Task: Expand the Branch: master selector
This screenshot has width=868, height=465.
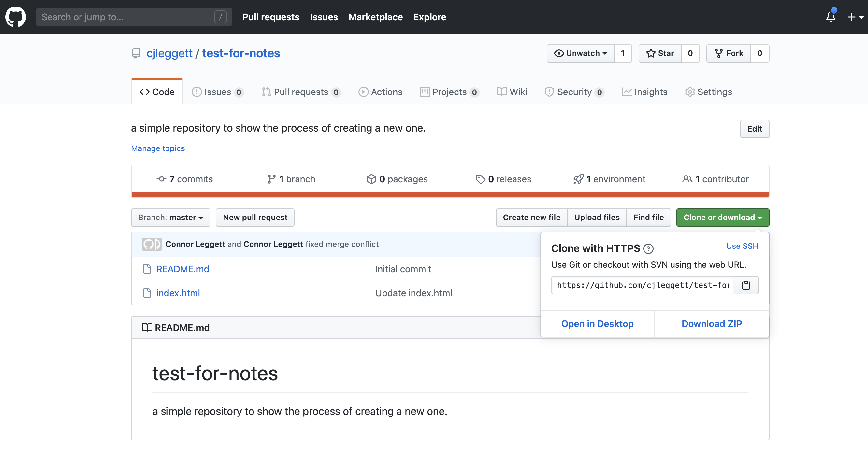Action: [x=170, y=218]
